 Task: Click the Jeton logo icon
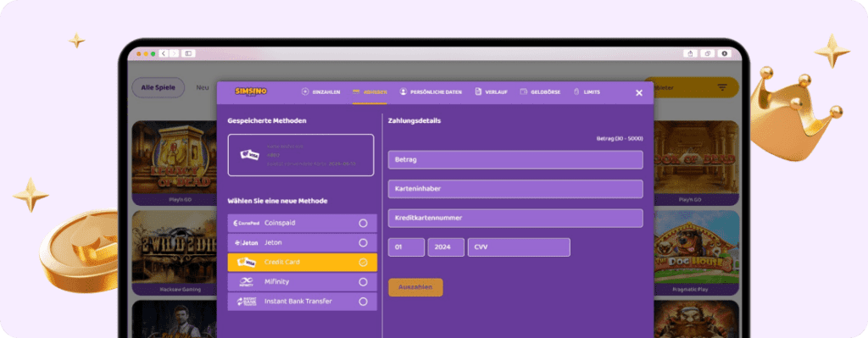(247, 243)
